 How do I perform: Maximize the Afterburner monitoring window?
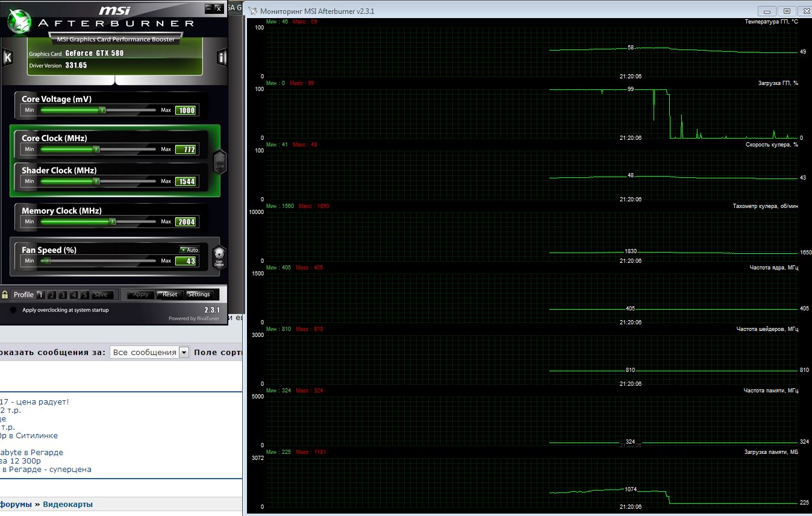(786, 11)
